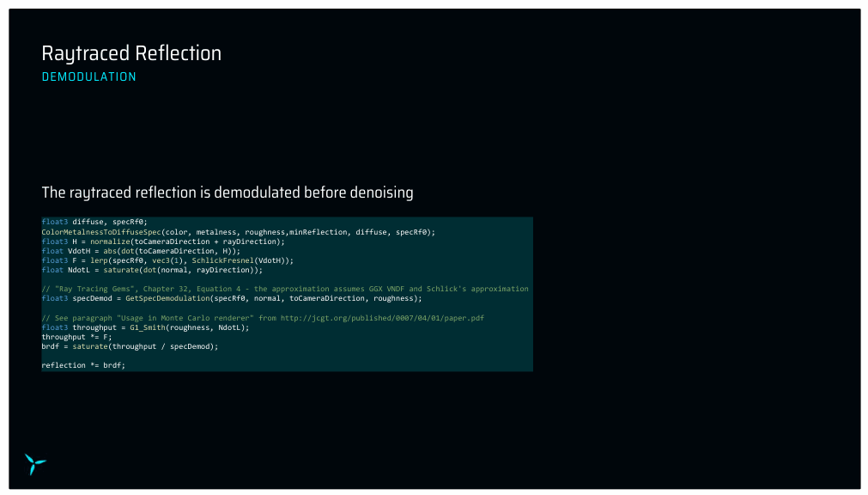Viewport: 868px width, 495px height.
Task: Select the "brdf = saturate(throughput / specDemod);" line
Action: click(131, 346)
